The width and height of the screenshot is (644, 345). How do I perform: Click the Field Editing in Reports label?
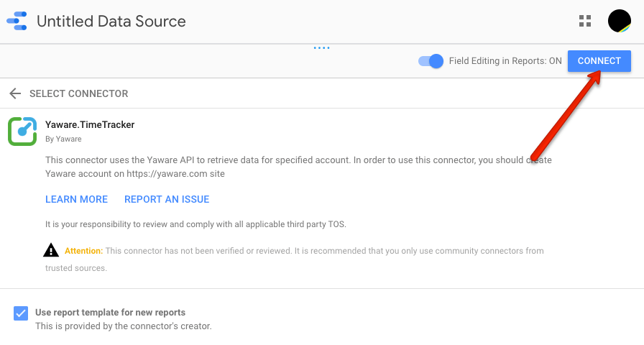(505, 61)
